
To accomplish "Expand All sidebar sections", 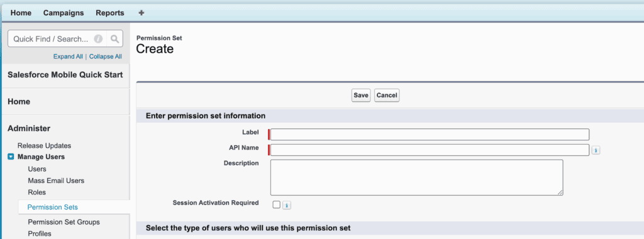I will pos(68,57).
